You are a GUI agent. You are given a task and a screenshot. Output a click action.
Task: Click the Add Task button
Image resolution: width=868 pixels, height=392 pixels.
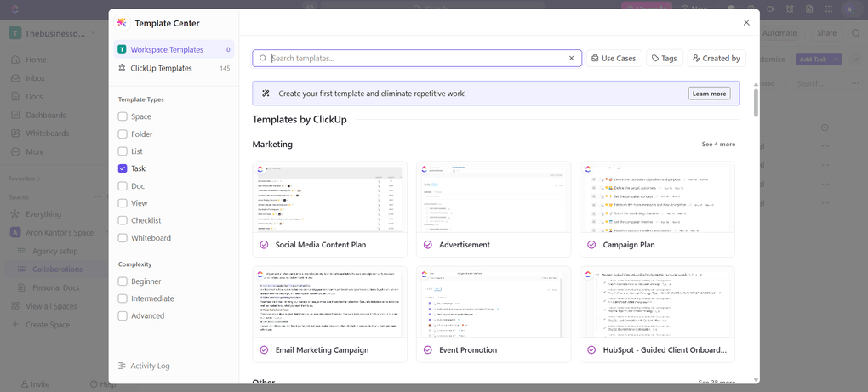814,60
